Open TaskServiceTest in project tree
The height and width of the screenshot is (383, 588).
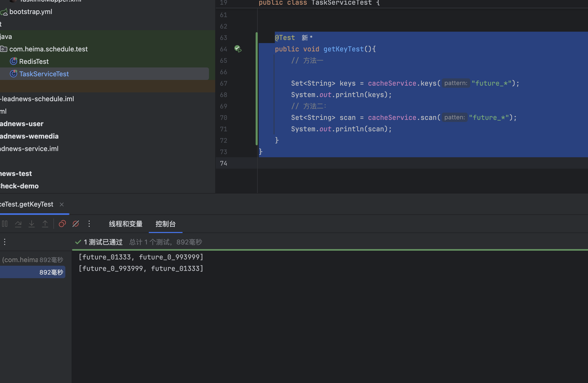point(44,74)
